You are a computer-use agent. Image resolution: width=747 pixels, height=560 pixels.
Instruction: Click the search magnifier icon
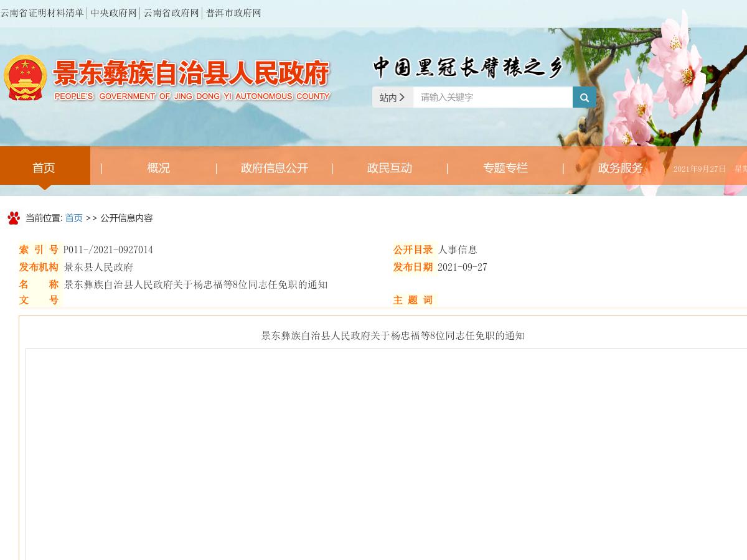584,97
